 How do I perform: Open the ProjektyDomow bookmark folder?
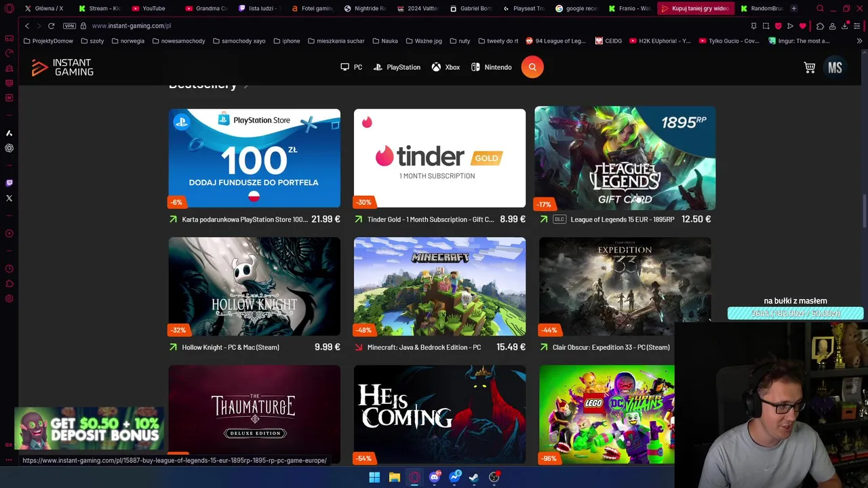click(48, 41)
